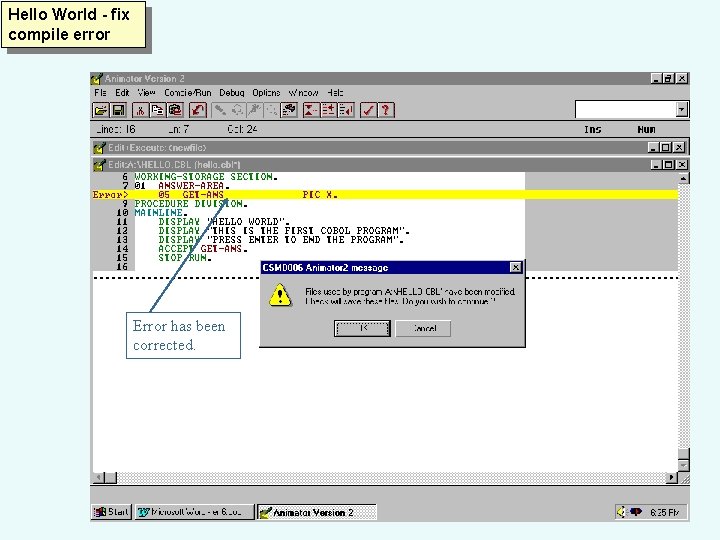Click the Start button on the taskbar
This screenshot has width=720, height=540.
(x=111, y=512)
